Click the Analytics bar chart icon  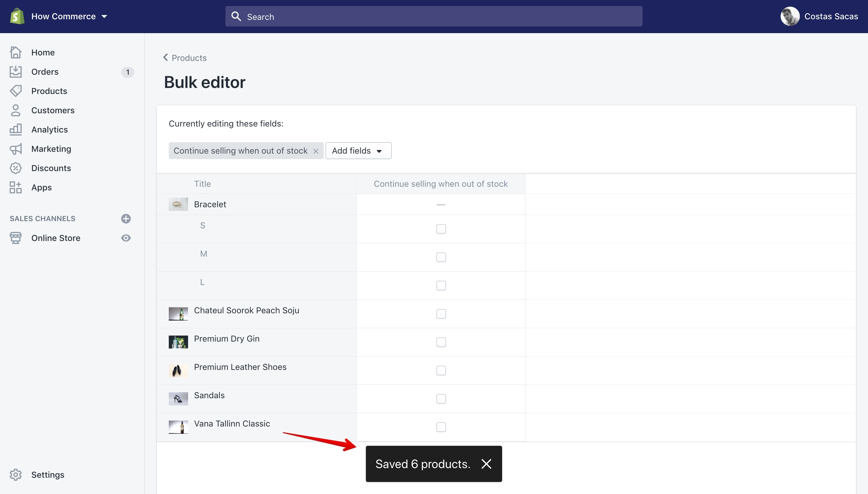coord(16,130)
